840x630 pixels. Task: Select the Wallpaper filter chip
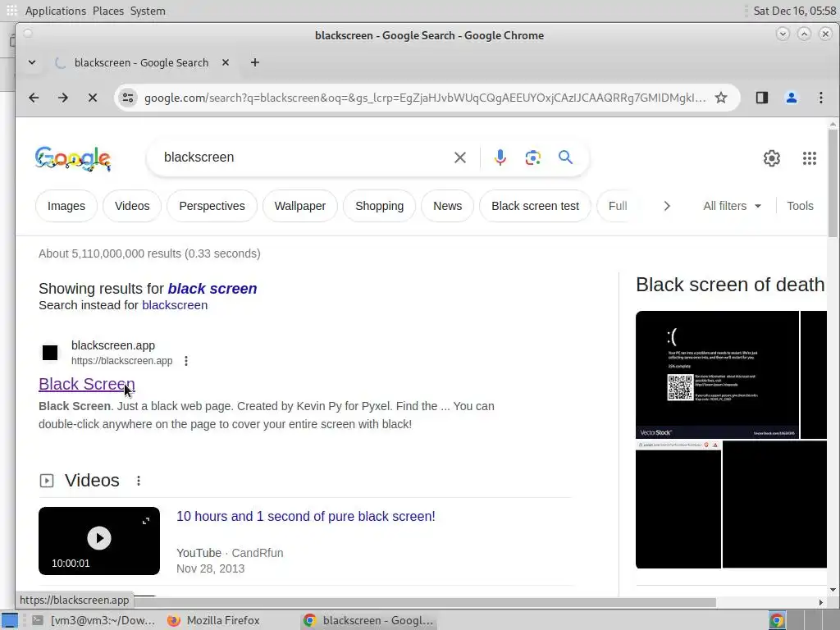click(x=300, y=206)
